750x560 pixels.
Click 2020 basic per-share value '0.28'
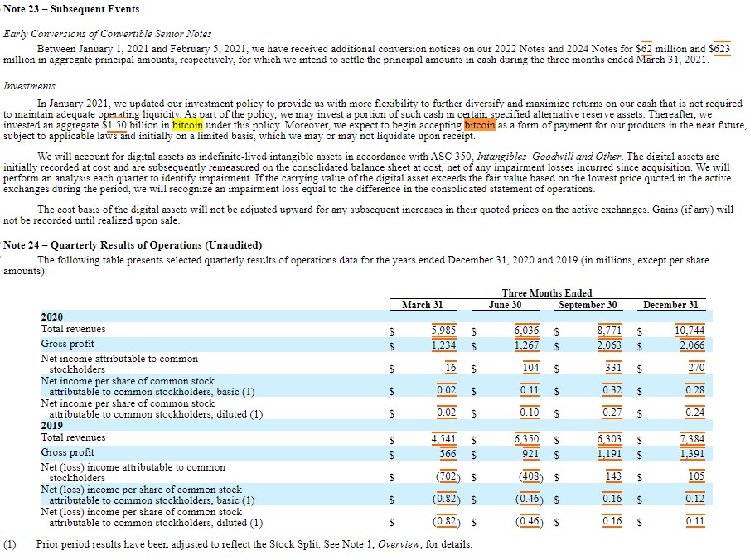695,389
